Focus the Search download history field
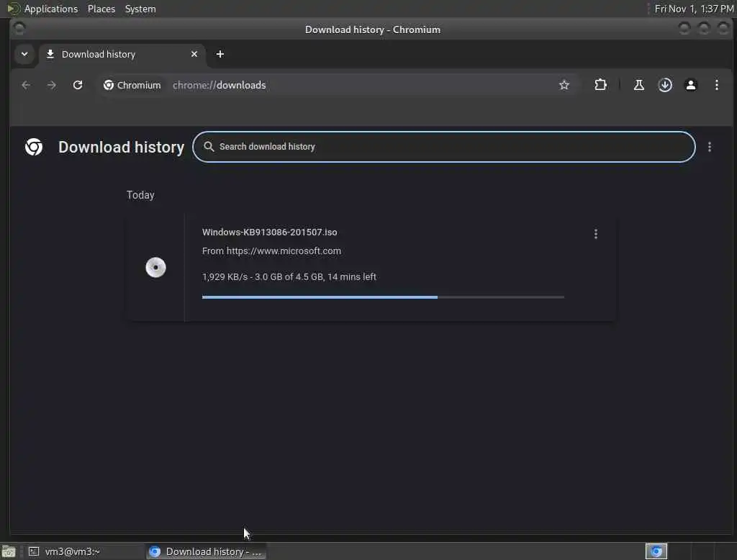737x560 pixels. tap(443, 147)
